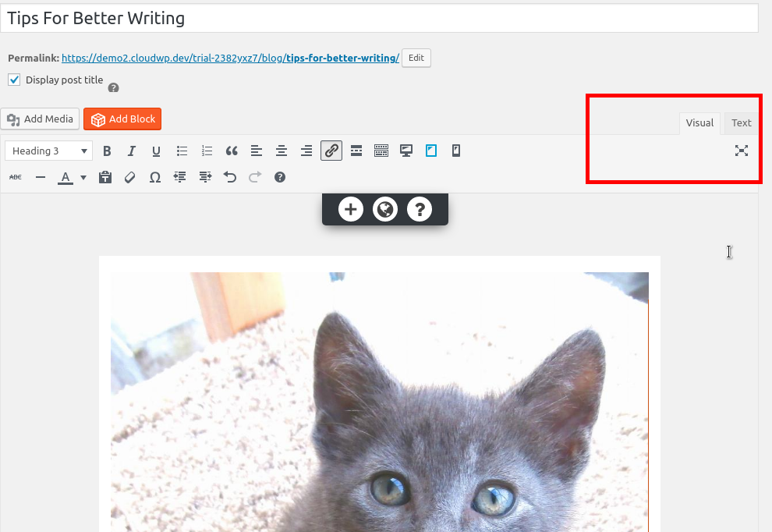Expand the Toolbar Toggle keyboard icon

pos(381,151)
